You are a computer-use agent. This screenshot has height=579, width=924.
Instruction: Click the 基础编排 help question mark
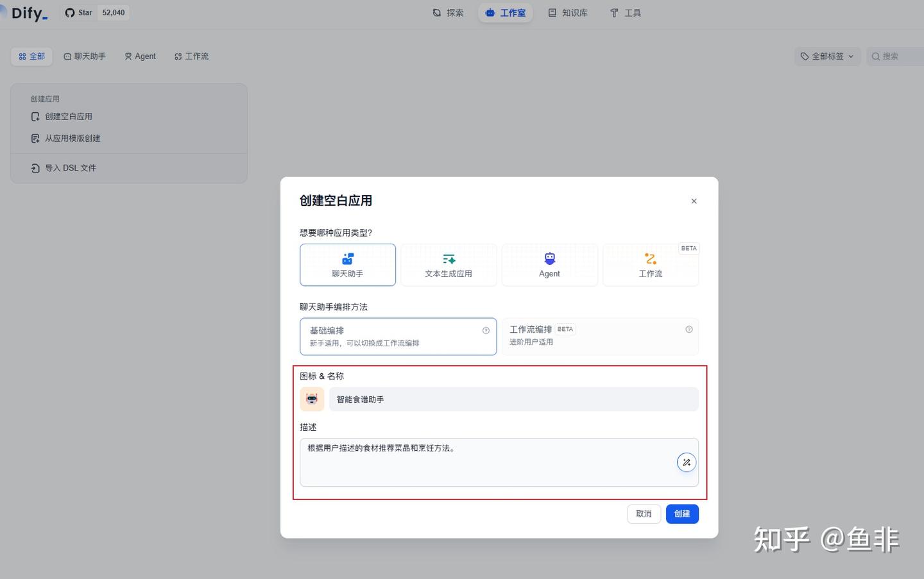click(x=486, y=330)
